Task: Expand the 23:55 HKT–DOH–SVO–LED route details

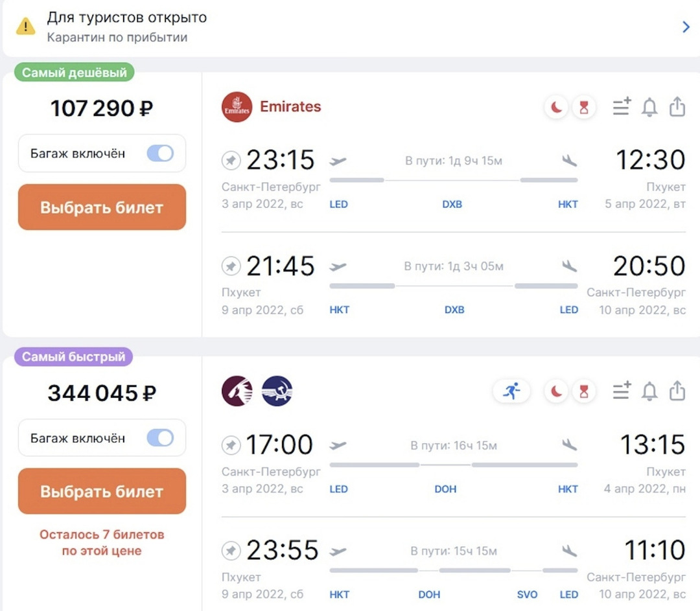Action: (453, 570)
